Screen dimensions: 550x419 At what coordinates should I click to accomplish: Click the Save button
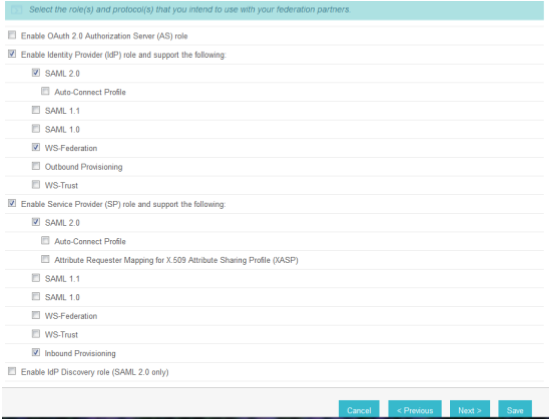515,409
